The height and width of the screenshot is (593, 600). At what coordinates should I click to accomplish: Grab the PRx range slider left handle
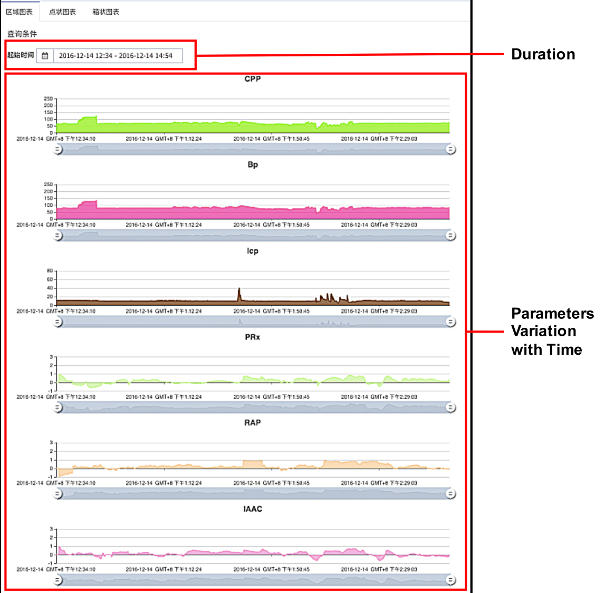point(58,407)
